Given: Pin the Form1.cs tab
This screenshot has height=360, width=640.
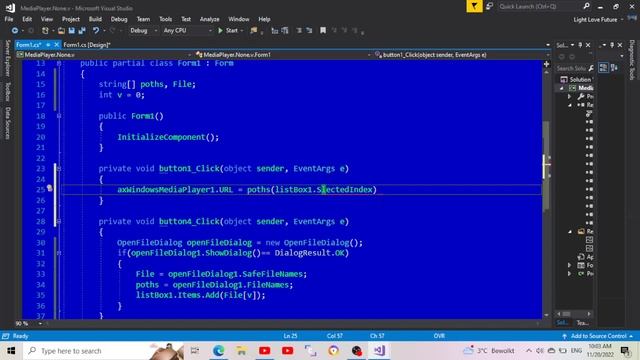Looking at the screenshot, I should (48, 44).
